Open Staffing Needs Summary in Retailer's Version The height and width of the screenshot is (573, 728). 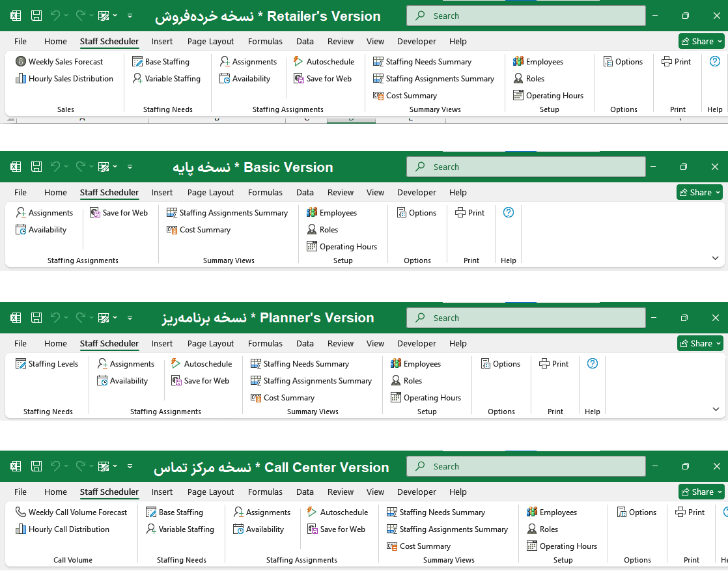pos(422,62)
